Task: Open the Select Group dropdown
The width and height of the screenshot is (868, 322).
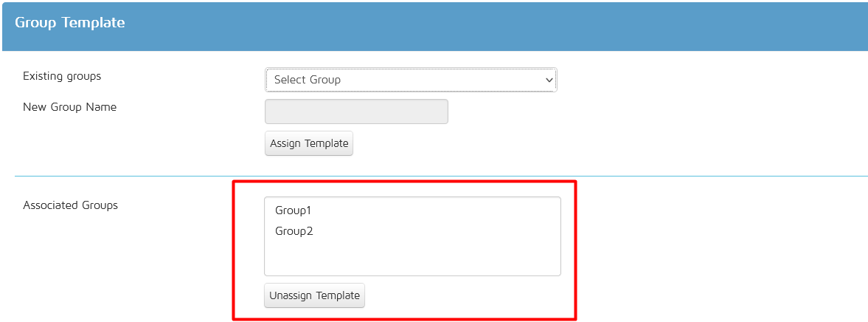Action: click(411, 80)
